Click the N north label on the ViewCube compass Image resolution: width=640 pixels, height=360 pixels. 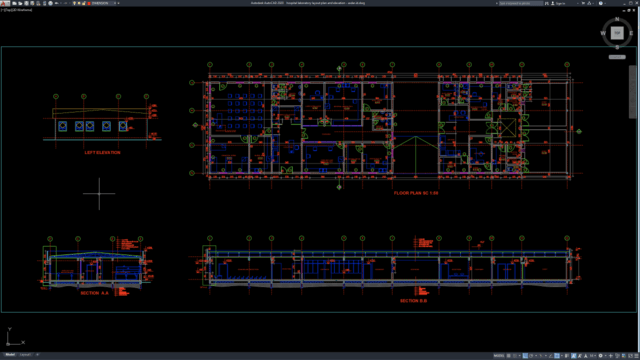[617, 19]
